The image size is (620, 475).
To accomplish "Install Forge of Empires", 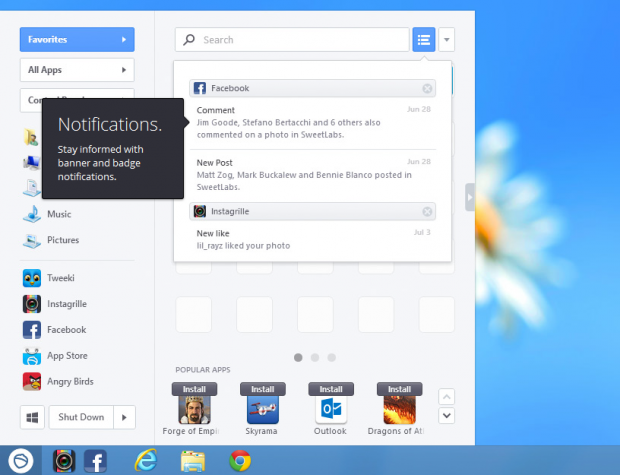I will (x=194, y=389).
